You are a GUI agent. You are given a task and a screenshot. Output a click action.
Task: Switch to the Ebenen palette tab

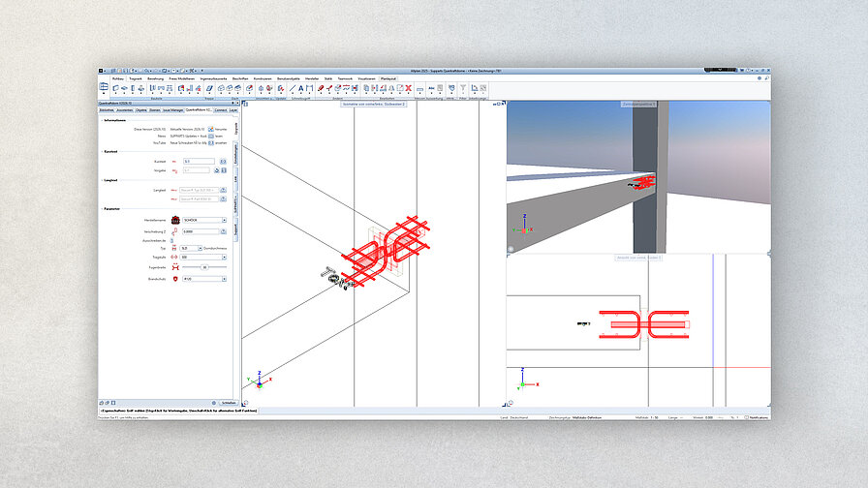[155, 110]
